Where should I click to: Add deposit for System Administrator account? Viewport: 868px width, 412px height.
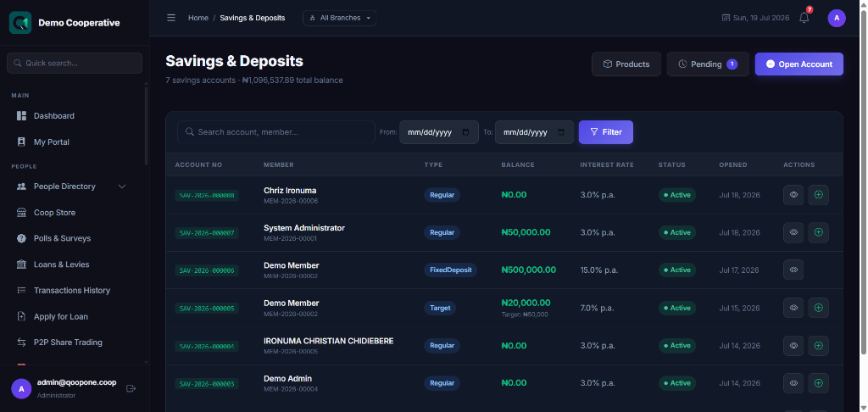818,232
